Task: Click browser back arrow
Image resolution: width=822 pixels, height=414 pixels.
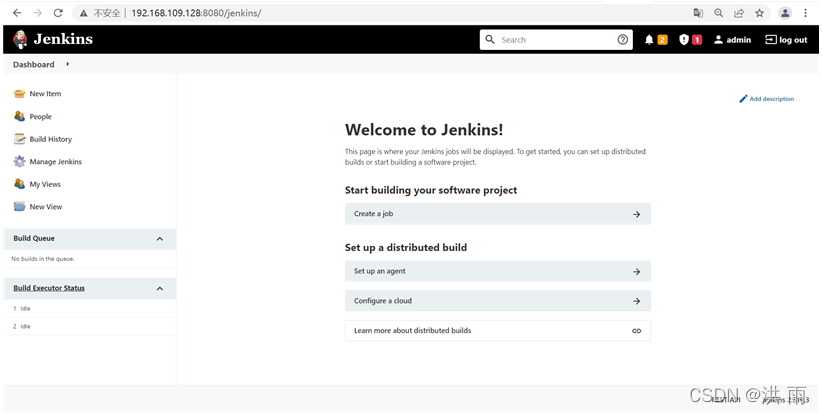Action: pos(17,13)
